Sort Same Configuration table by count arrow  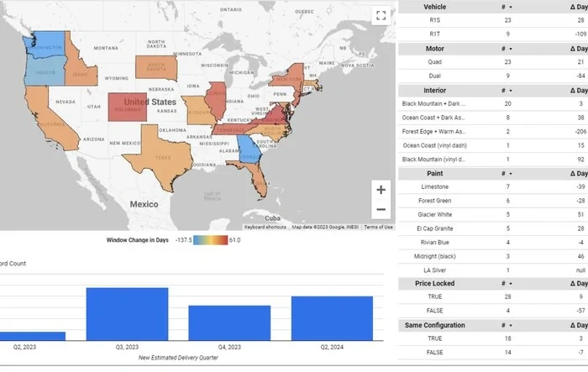coord(511,326)
